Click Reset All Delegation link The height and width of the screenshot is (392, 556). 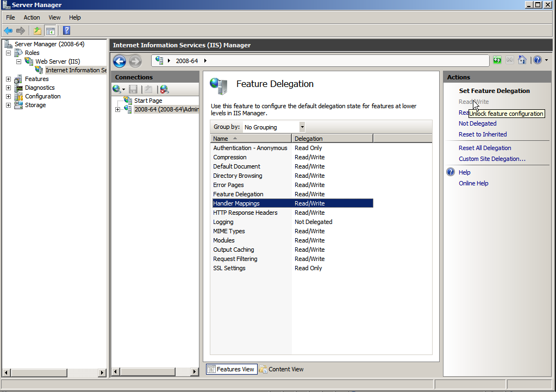point(485,148)
